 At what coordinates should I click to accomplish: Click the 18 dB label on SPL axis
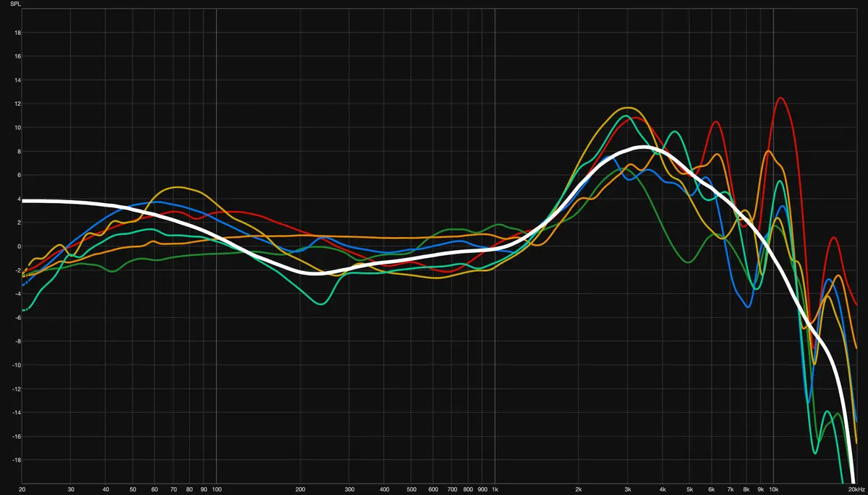(x=17, y=33)
